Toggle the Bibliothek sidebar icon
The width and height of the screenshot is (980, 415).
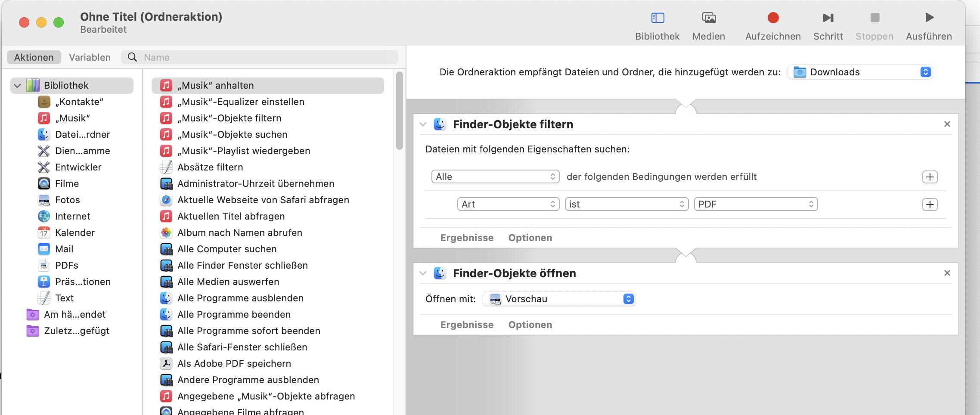point(657,18)
